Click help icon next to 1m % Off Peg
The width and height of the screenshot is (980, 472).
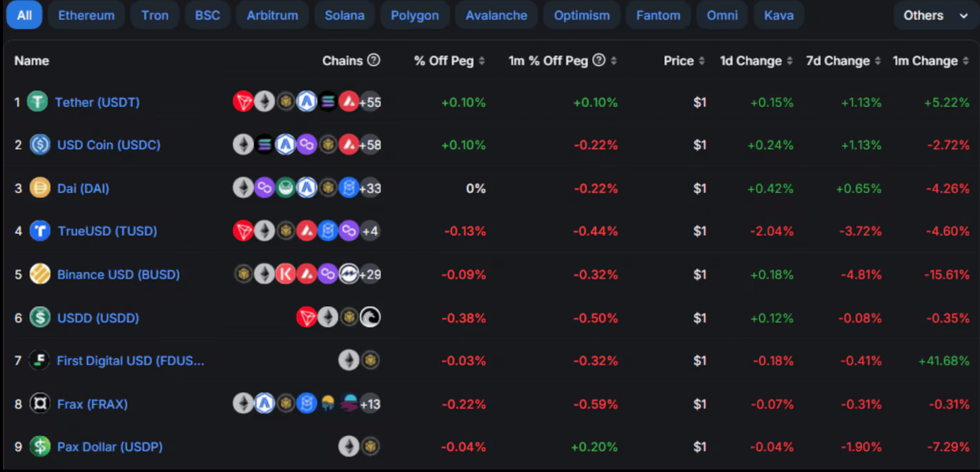point(599,60)
